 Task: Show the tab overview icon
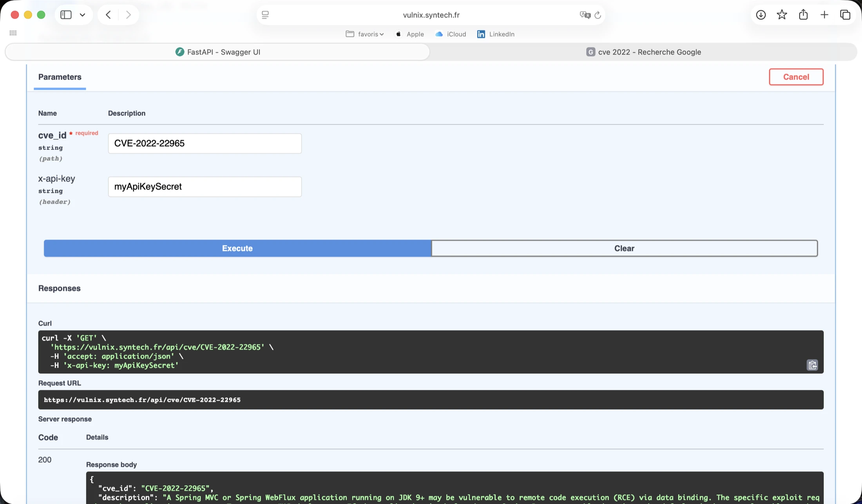click(845, 15)
